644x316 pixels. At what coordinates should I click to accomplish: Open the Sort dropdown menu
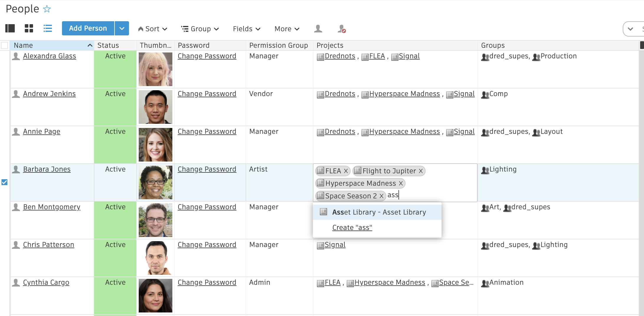pos(153,29)
